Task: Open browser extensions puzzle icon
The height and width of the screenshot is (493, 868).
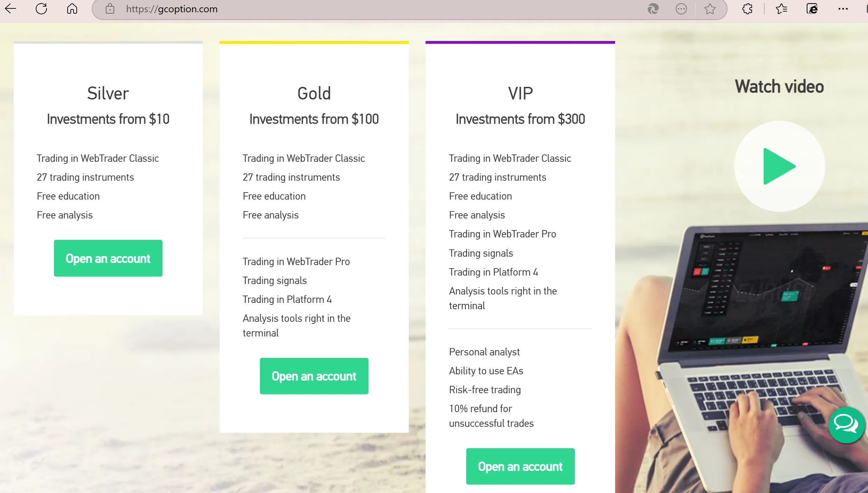Action: (x=747, y=9)
